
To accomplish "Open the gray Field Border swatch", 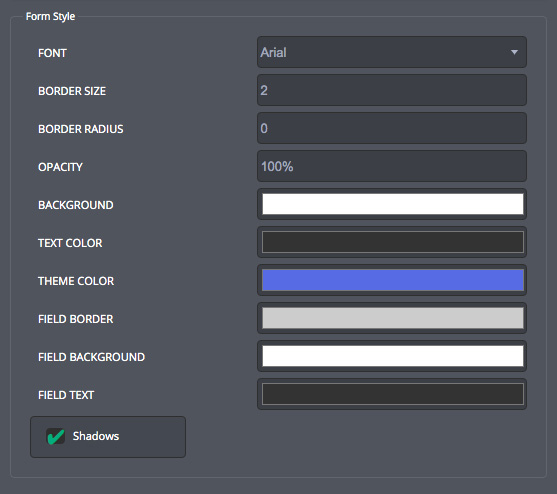I will 393,318.
